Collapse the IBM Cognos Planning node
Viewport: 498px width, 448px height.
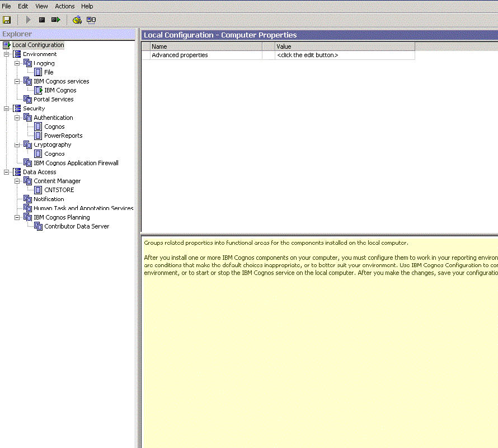17,217
